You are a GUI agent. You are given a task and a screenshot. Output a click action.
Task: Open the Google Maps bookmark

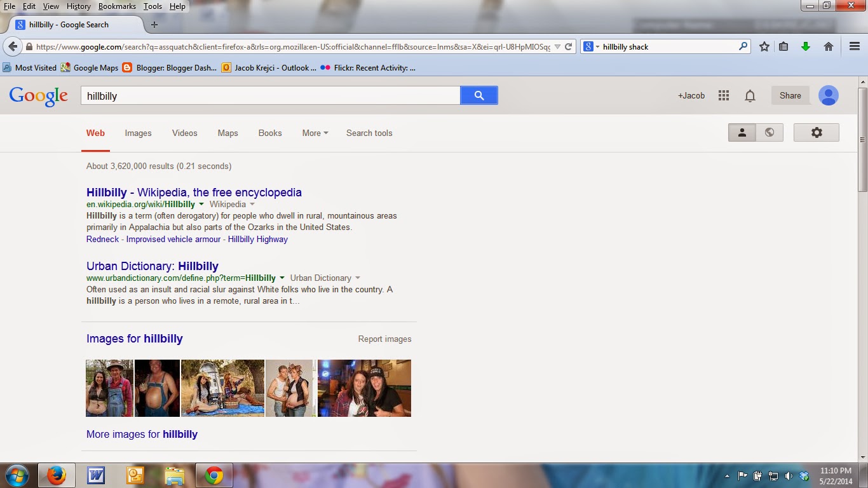coord(90,67)
